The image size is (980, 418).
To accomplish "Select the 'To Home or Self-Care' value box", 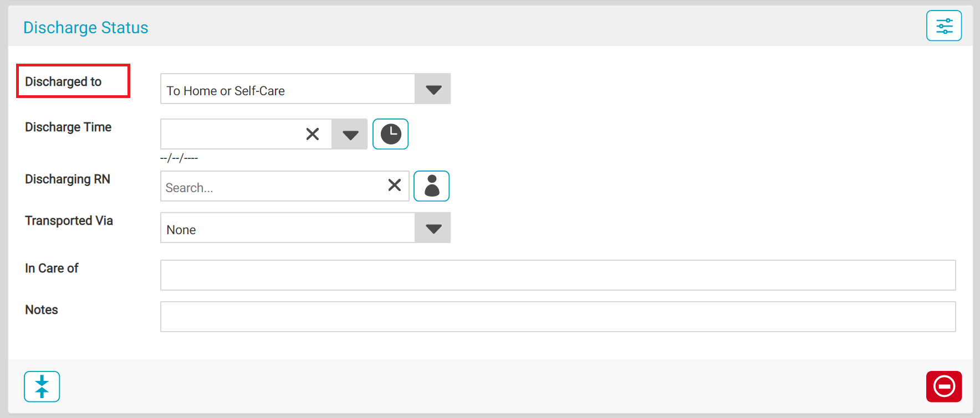I will pyautogui.click(x=287, y=89).
